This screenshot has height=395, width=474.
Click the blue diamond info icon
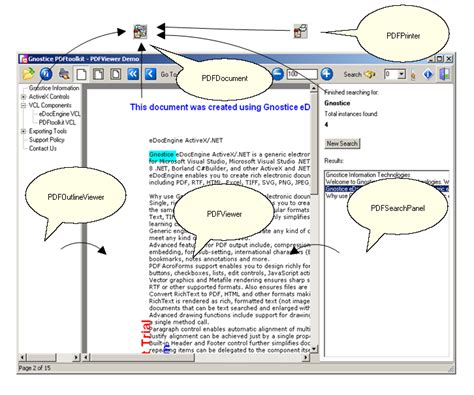(x=428, y=74)
